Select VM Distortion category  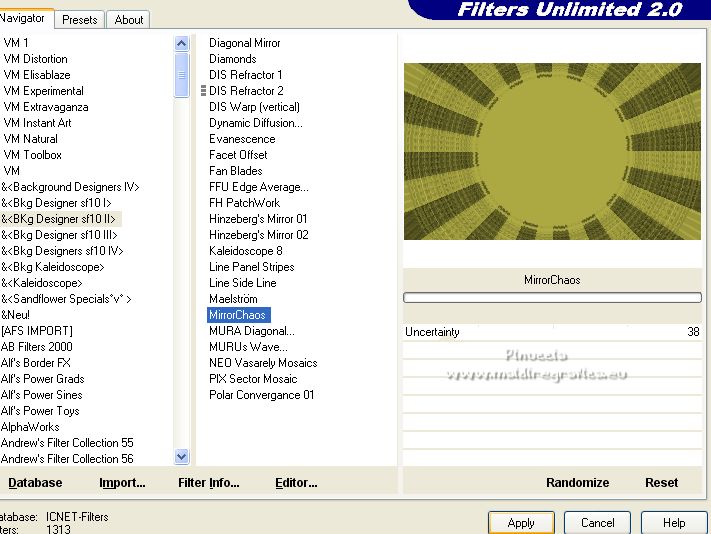[x=35, y=59]
